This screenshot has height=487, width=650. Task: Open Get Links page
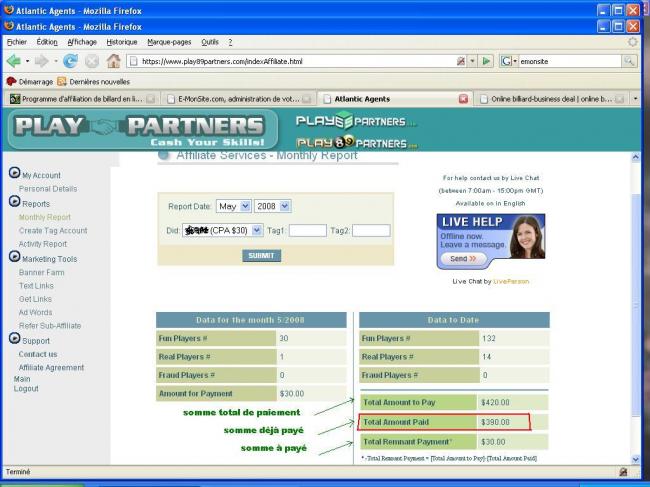coord(35,299)
